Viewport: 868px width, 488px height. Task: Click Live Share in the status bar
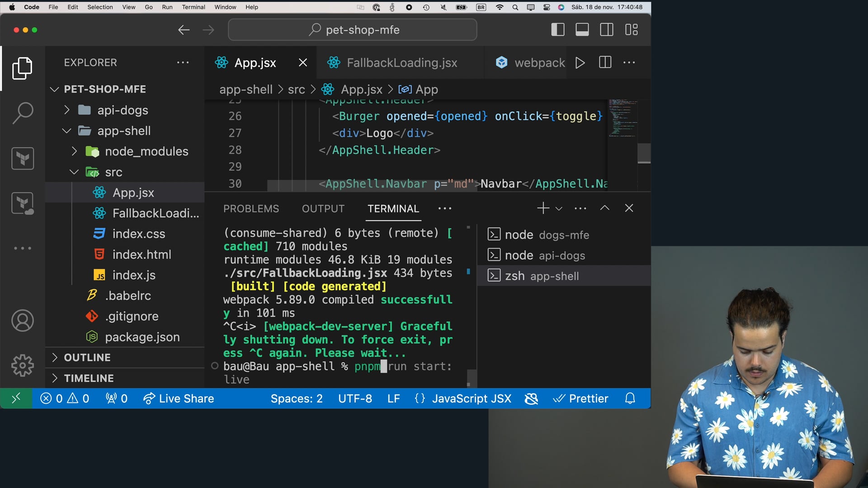pos(179,399)
